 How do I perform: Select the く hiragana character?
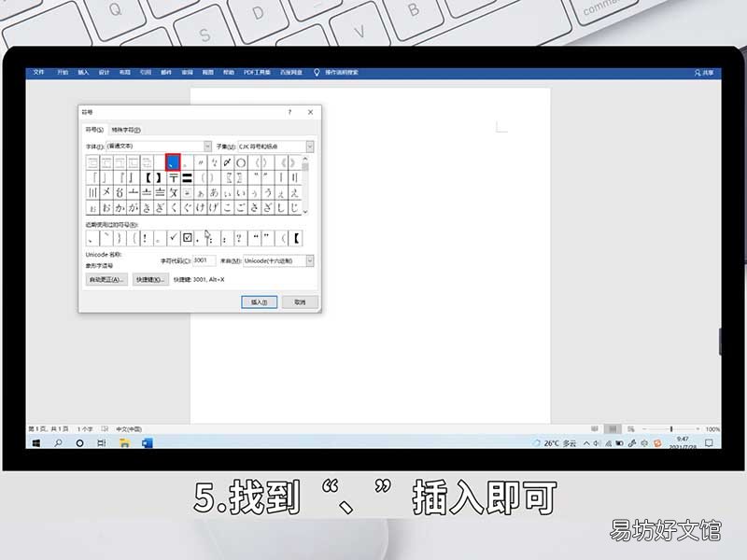174,207
